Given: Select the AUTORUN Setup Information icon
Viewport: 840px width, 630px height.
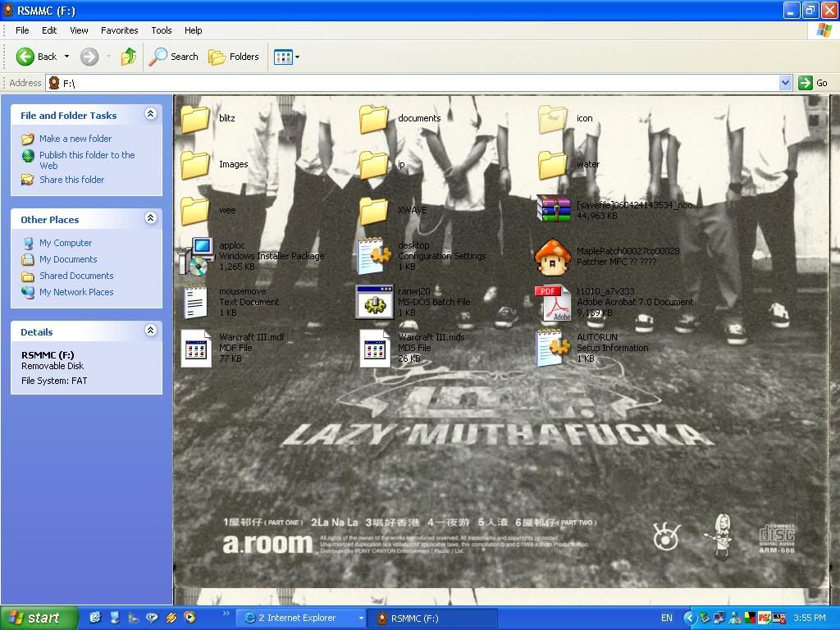Looking at the screenshot, I should [554, 348].
